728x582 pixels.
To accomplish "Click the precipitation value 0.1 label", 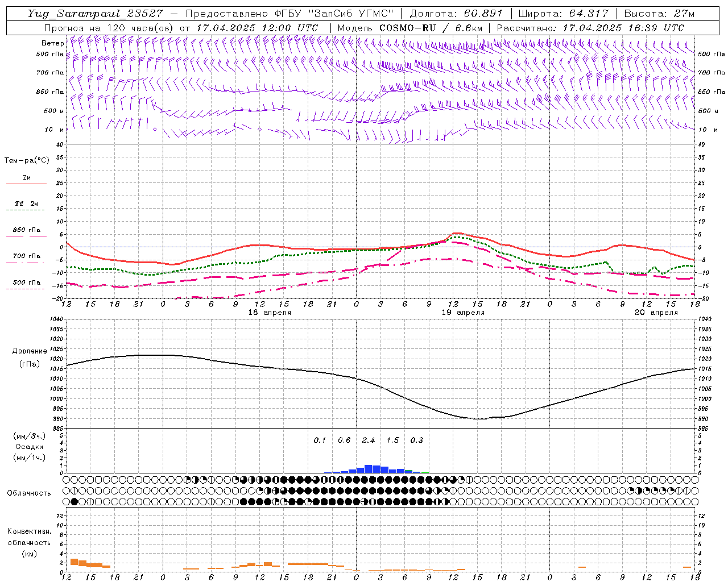I will (320, 440).
